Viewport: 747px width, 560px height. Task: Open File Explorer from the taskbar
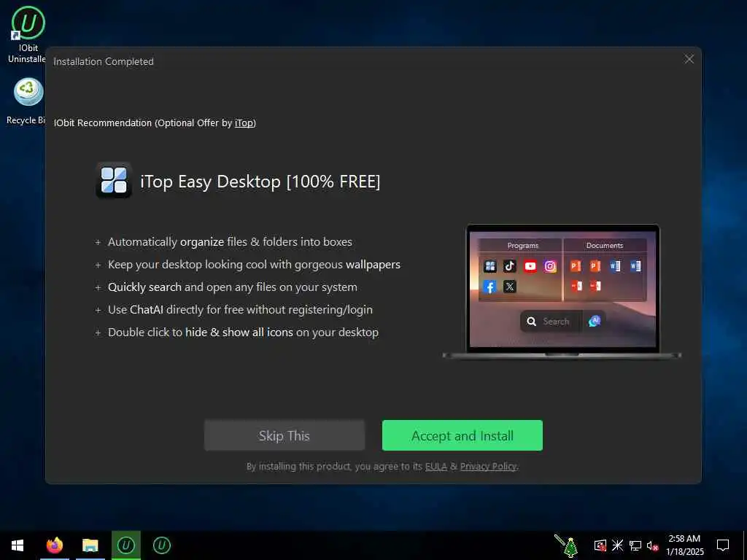coord(90,545)
